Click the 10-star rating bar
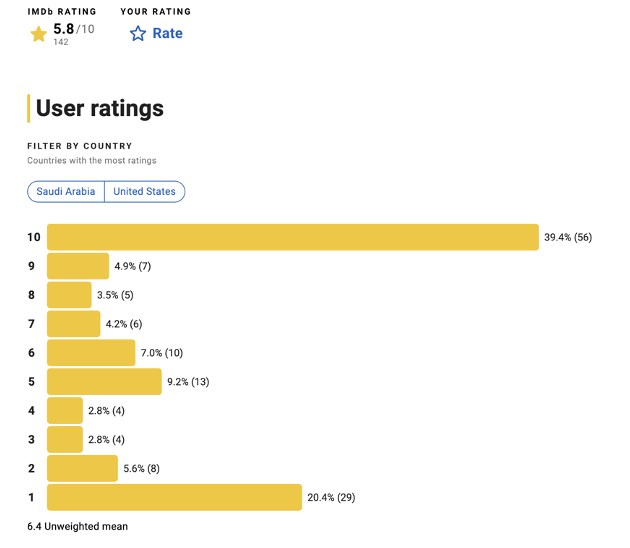 [x=293, y=237]
